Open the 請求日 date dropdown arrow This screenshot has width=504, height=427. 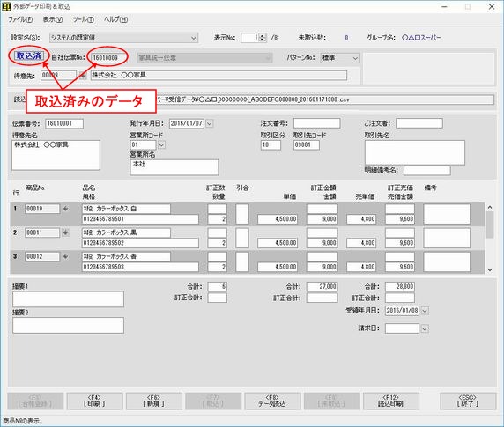425,328
